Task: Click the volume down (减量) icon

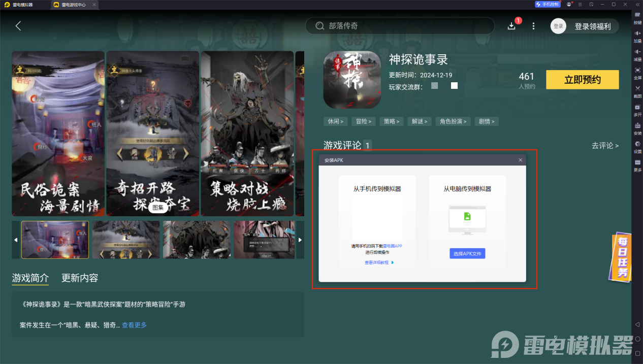Action: [x=638, y=53]
